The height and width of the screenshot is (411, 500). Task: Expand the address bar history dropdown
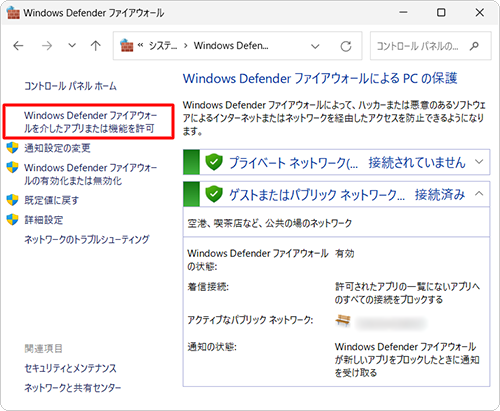315,46
